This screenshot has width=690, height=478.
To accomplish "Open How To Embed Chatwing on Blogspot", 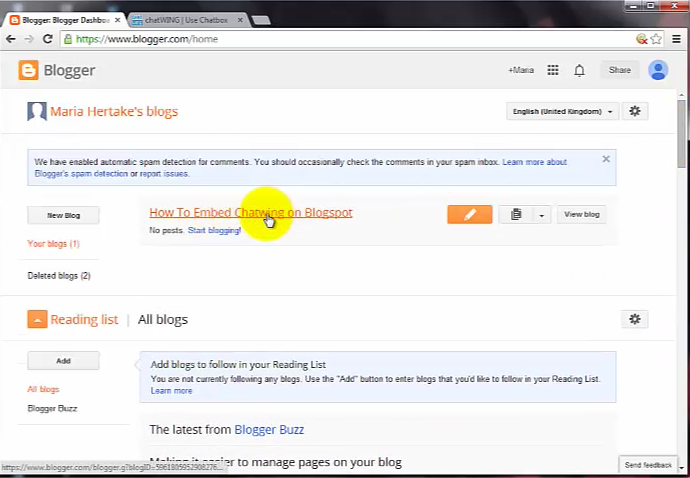I will click(251, 212).
